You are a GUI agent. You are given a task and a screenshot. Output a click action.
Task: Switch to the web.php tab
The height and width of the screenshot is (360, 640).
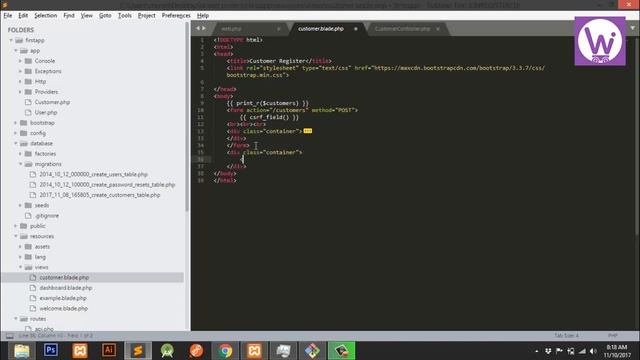(231, 29)
